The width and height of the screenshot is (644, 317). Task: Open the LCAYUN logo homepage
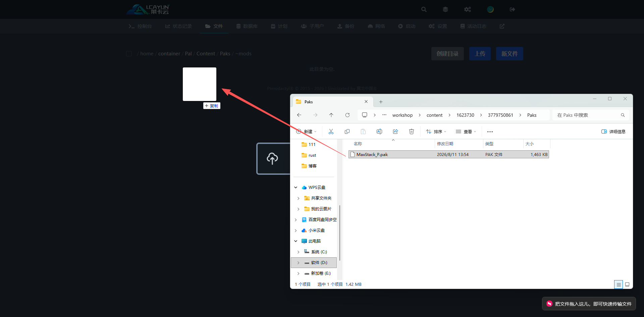pos(148,9)
